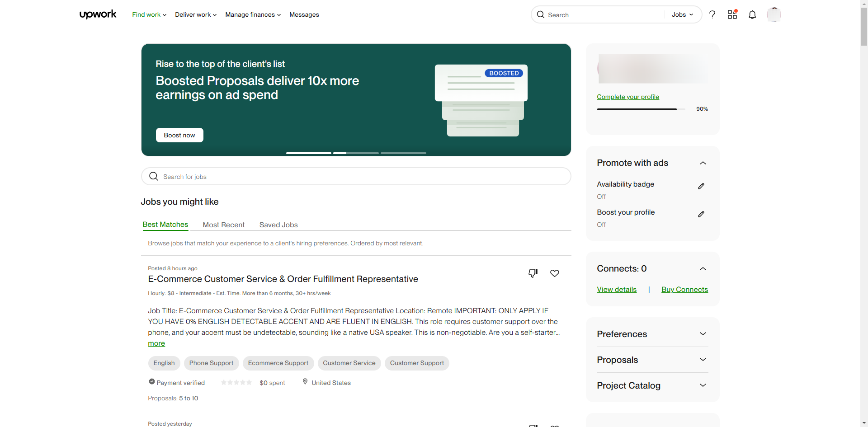Dislike the E-Commerce Customer Service job
The width and height of the screenshot is (868, 427).
tap(533, 273)
